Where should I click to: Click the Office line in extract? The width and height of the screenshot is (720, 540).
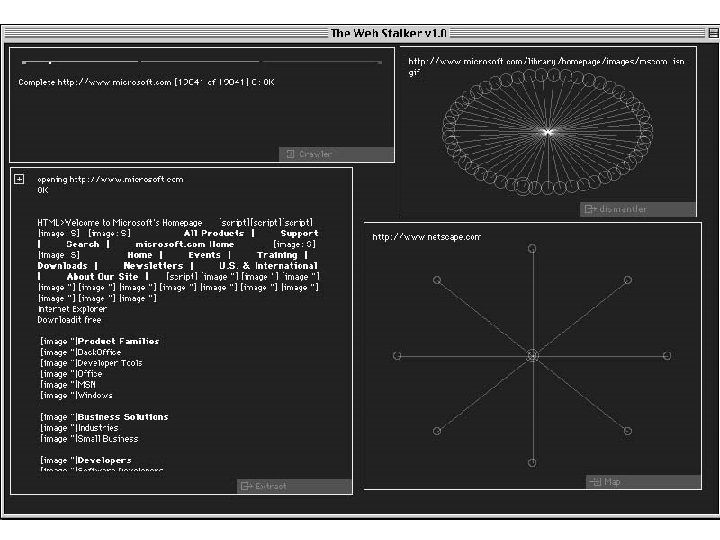[x=90, y=374]
